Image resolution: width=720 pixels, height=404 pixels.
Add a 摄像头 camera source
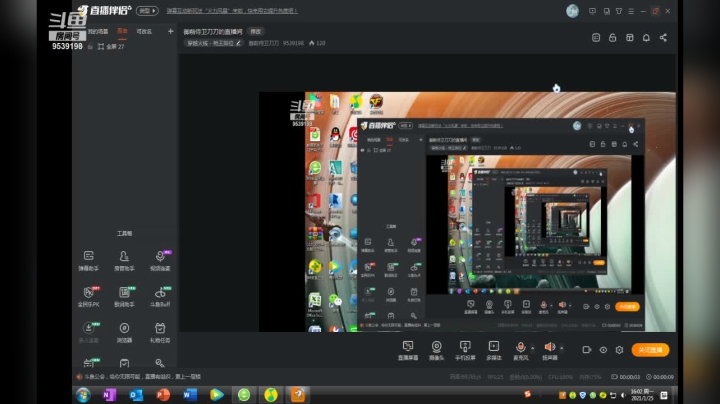coord(436,350)
